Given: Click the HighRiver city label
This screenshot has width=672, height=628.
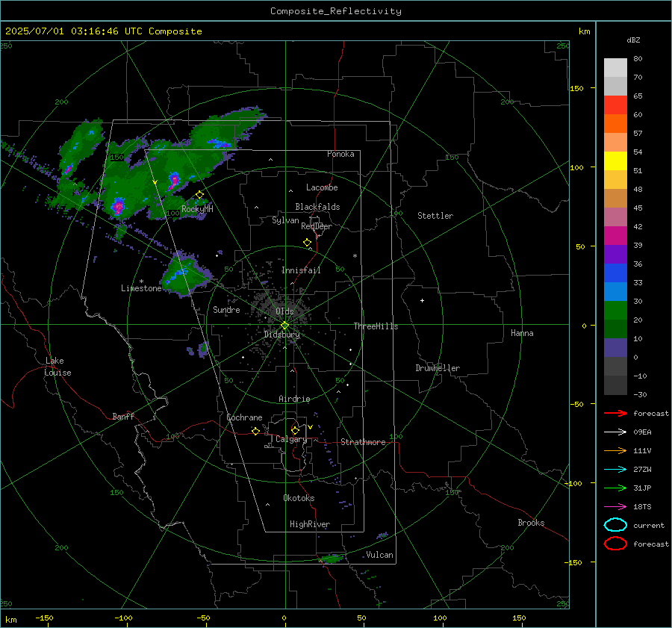Looking at the screenshot, I should [x=310, y=524].
